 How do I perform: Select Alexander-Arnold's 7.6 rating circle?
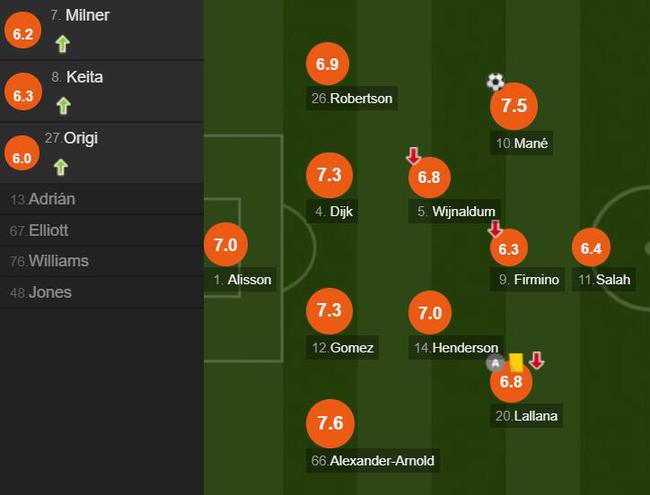click(x=330, y=424)
